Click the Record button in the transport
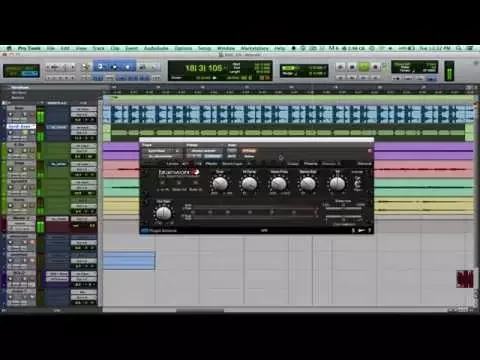 tap(376, 67)
